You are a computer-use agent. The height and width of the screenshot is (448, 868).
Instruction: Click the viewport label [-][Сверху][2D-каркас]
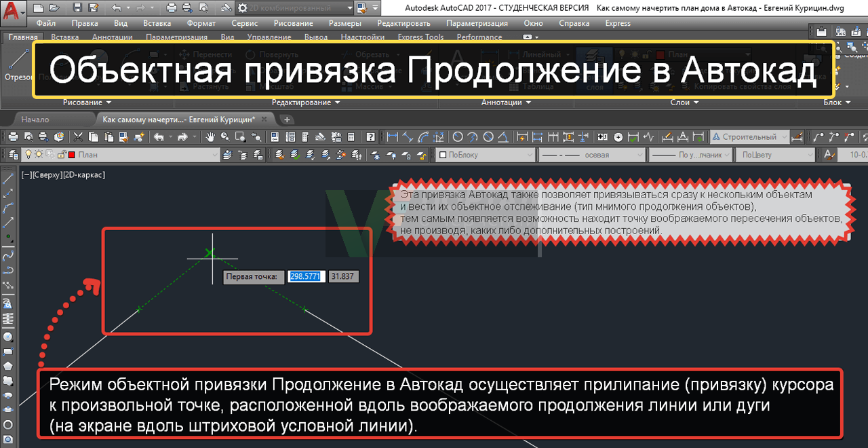(x=63, y=174)
